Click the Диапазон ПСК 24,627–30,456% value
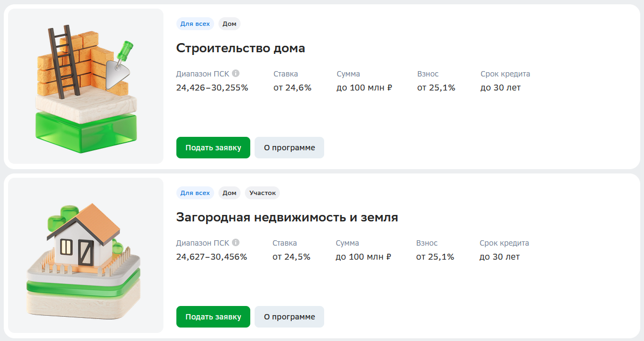Image resolution: width=644 pixels, height=341 pixels. [211, 256]
